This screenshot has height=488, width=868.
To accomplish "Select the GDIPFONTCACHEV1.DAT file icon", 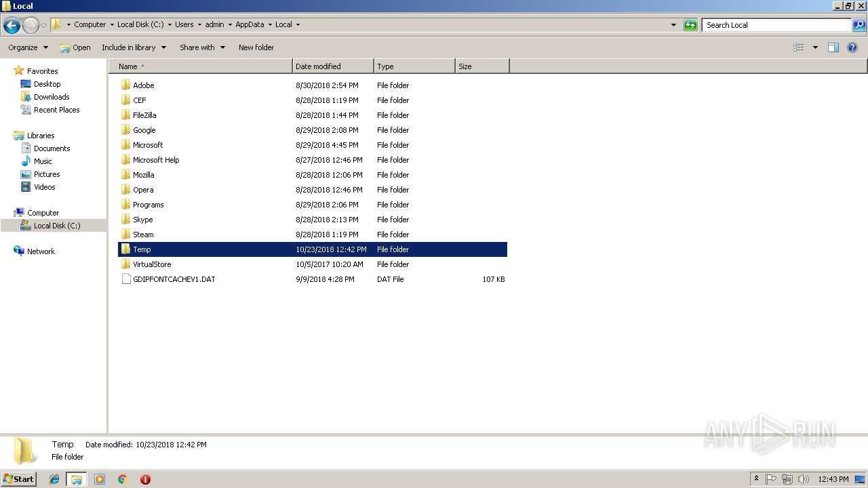I will (x=125, y=279).
